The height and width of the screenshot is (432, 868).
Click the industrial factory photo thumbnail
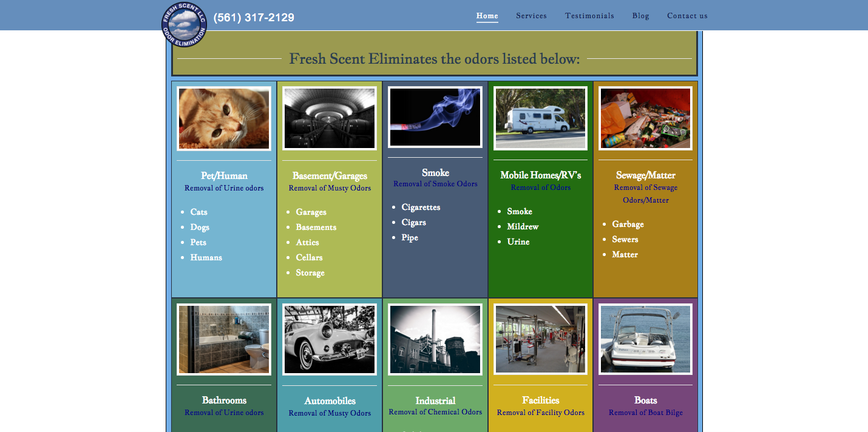click(435, 339)
